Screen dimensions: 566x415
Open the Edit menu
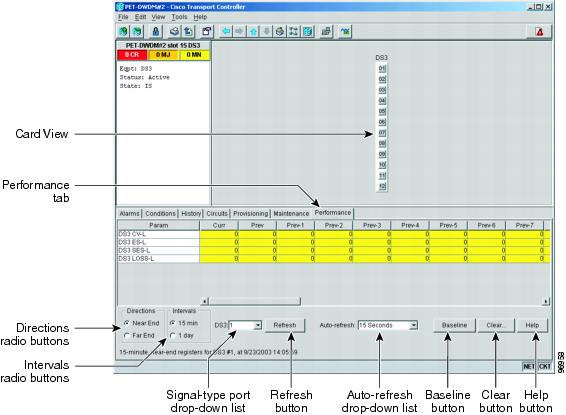(x=140, y=17)
